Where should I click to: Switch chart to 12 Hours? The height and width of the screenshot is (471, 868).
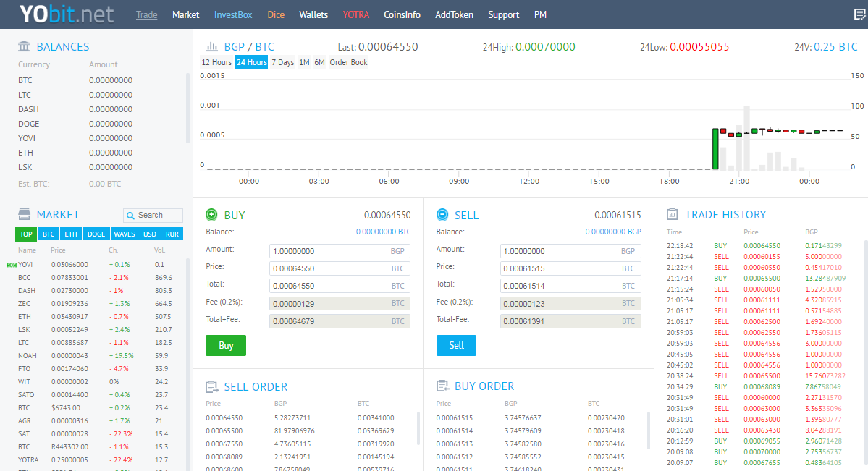pyautogui.click(x=216, y=62)
